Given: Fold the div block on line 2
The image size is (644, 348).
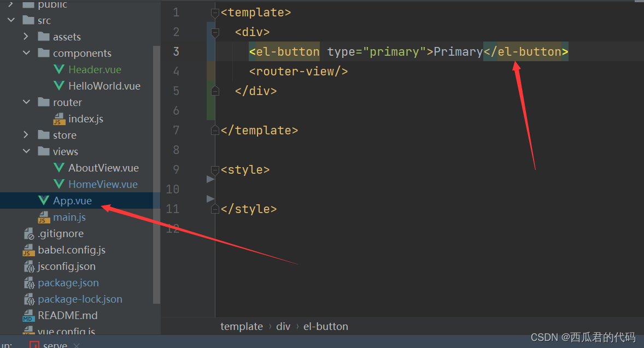Looking at the screenshot, I should 215,32.
